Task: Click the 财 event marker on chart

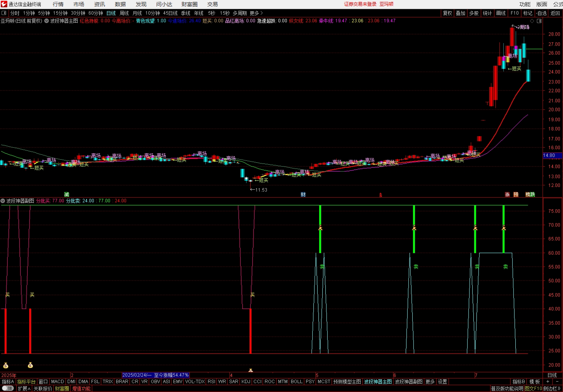Action: point(303,195)
